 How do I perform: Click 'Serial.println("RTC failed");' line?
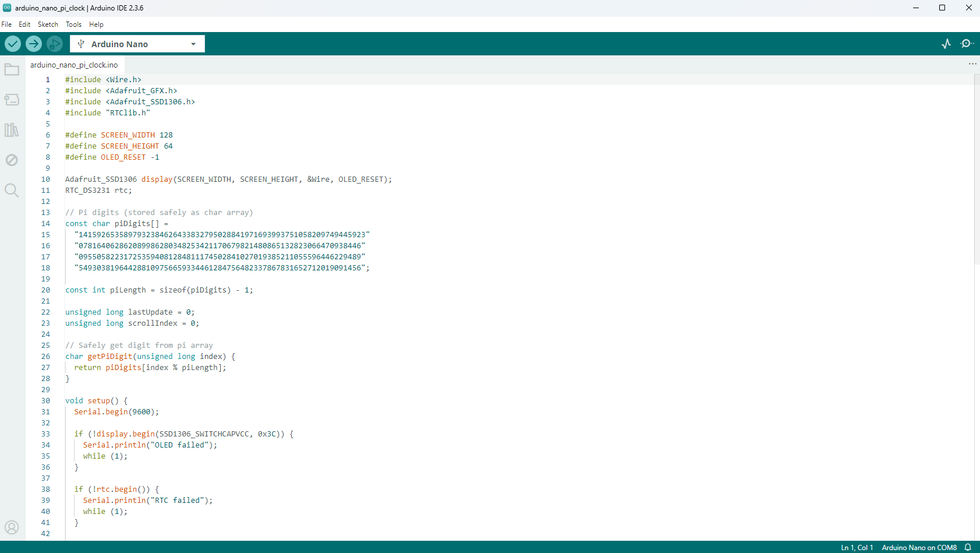tap(148, 501)
